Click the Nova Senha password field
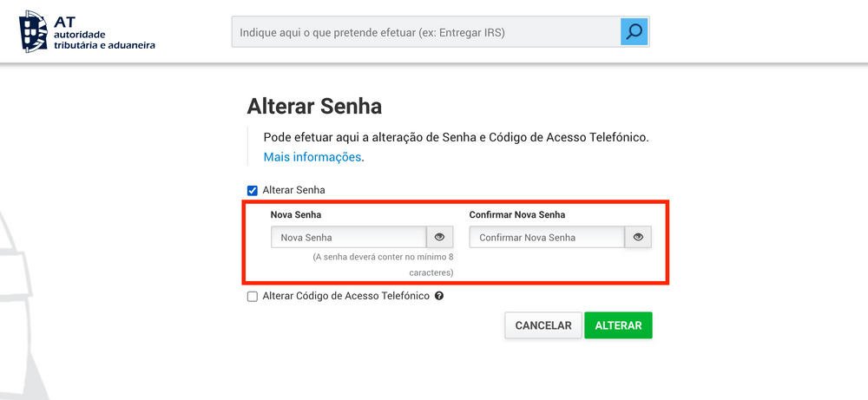The height and width of the screenshot is (400, 868). tap(349, 237)
